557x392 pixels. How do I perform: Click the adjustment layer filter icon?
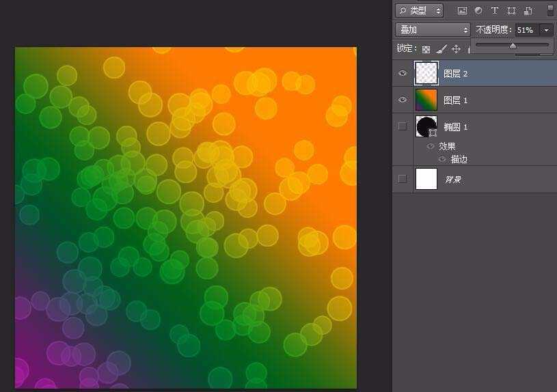478,11
